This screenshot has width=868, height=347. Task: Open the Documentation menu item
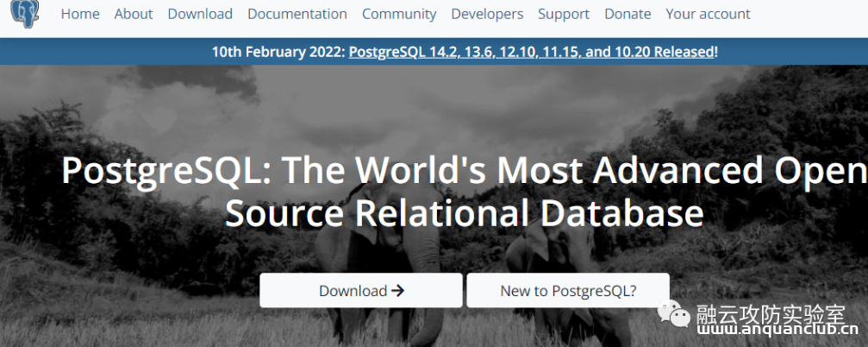[297, 14]
